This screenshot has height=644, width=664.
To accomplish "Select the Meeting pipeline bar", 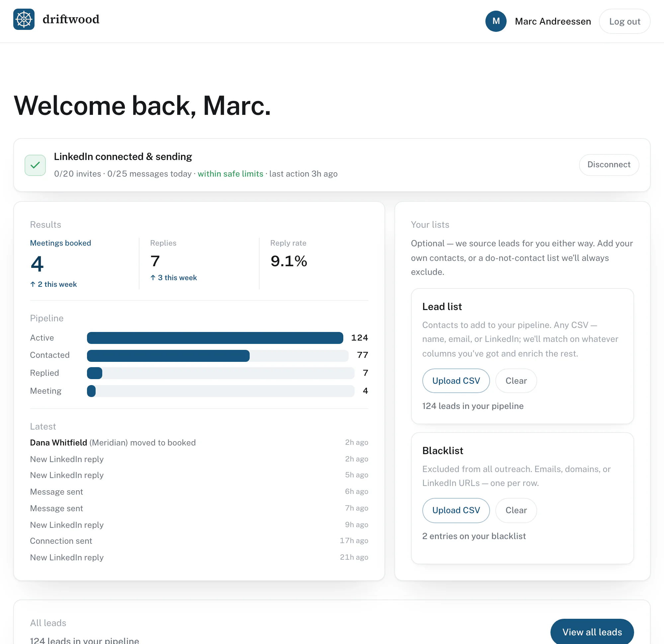I will pyautogui.click(x=220, y=391).
